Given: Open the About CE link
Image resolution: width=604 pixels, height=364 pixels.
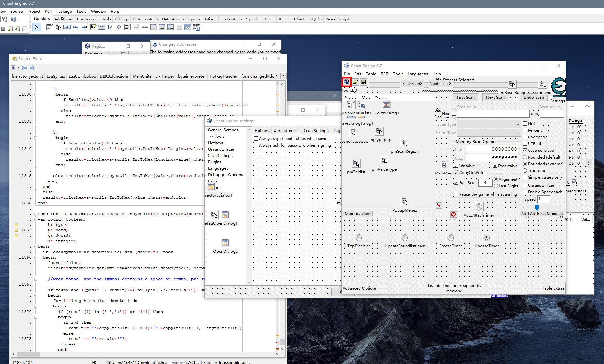Looking at the screenshot, I should [x=499, y=296].
